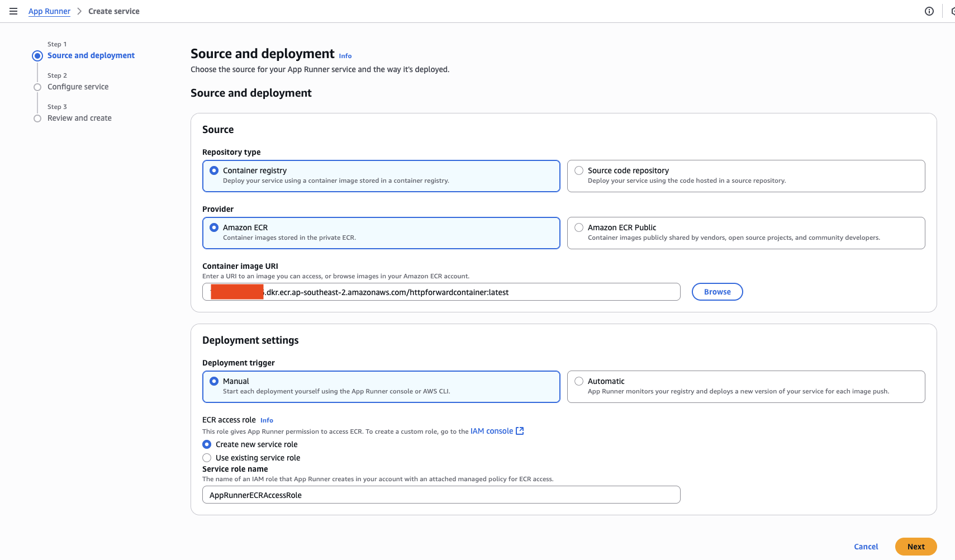Viewport: 955px width, 560px height.
Task: Click the Container image URI label
Action: click(x=240, y=266)
